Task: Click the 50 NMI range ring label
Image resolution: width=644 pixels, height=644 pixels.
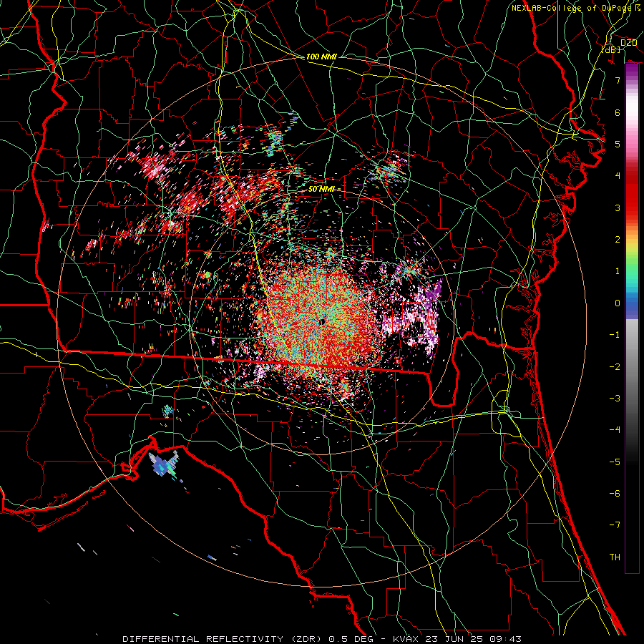Action: (321, 189)
